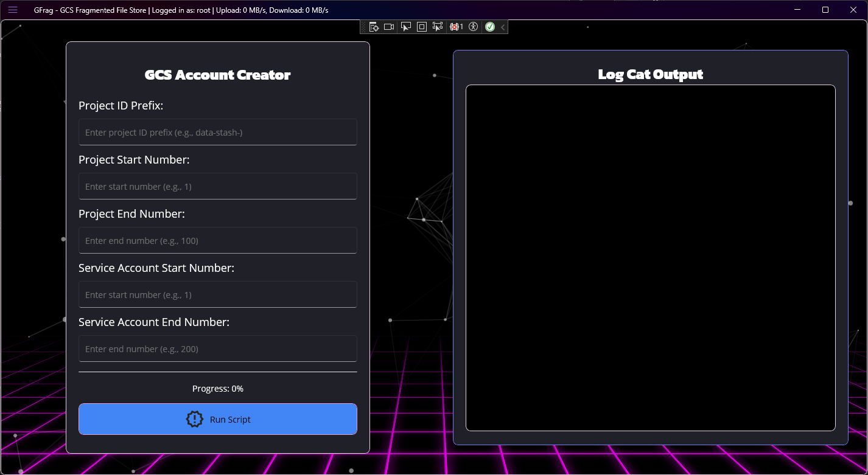868x475 pixels.
Task: Click the Run Script button
Action: pos(218,419)
